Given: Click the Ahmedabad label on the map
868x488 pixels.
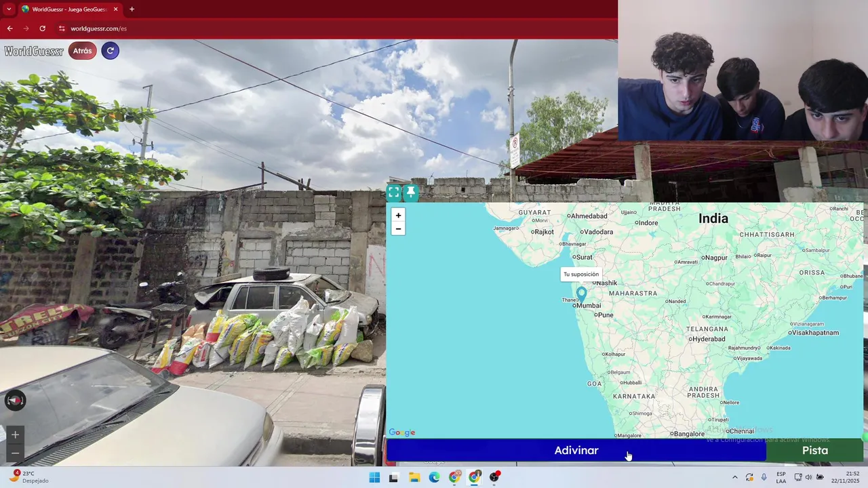Looking at the screenshot, I should (x=589, y=216).
